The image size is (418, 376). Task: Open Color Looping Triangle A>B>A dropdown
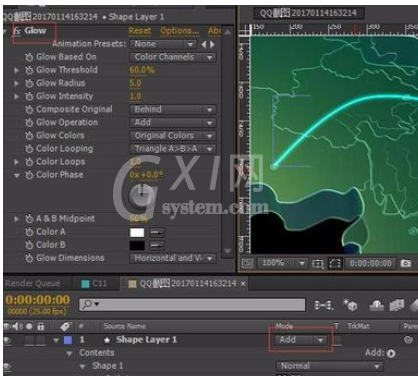point(173,149)
